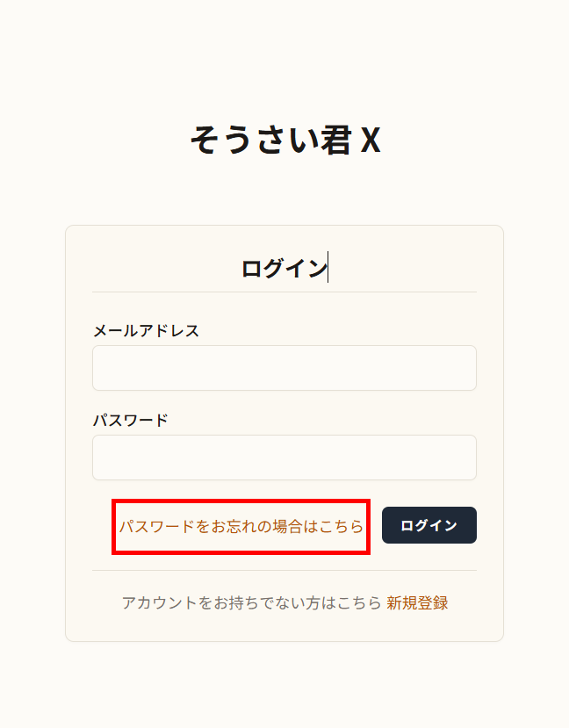Open the パスワードをお忘れの場合はこちら forgot password link
The height and width of the screenshot is (728, 569).
click(x=241, y=525)
